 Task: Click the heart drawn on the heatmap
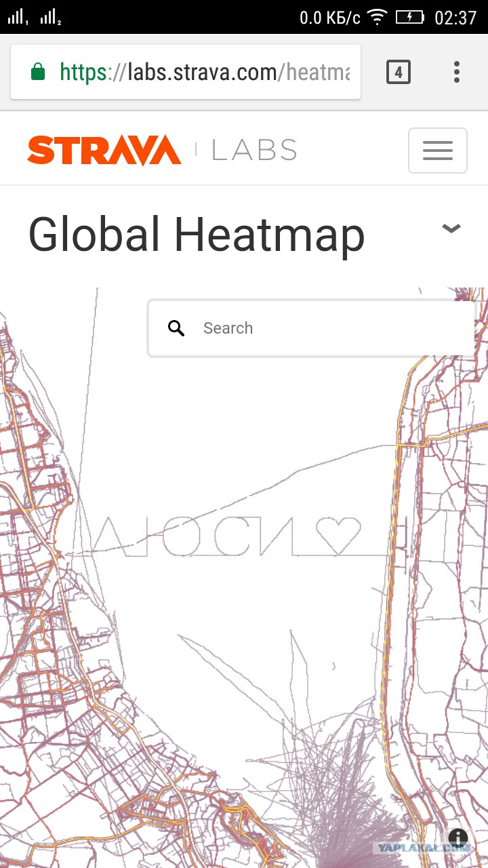tap(339, 536)
